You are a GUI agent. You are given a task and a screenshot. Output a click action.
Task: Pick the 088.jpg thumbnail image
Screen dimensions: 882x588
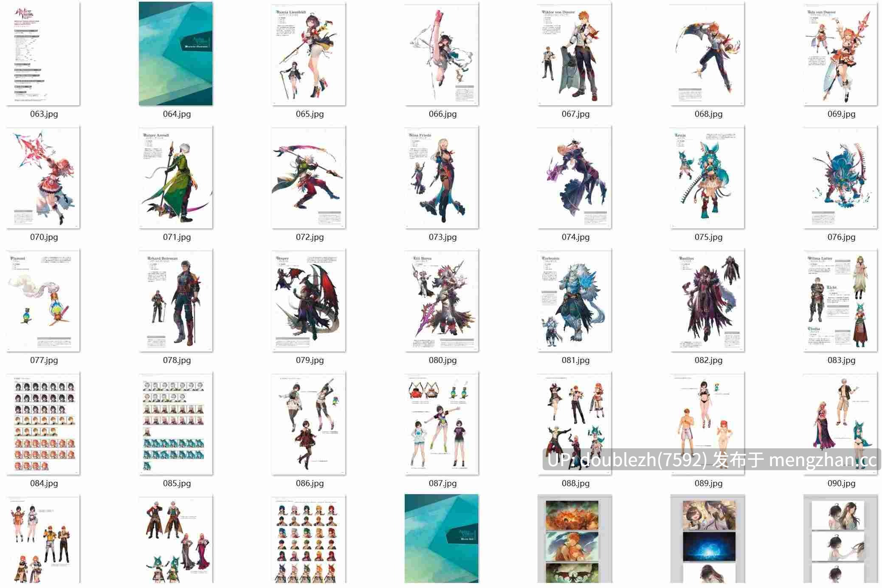575,423
